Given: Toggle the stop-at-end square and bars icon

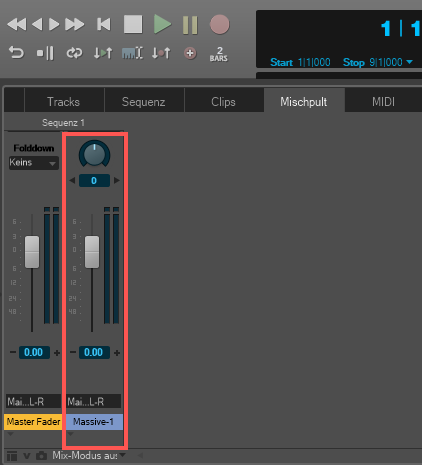Looking at the screenshot, I should [45, 53].
